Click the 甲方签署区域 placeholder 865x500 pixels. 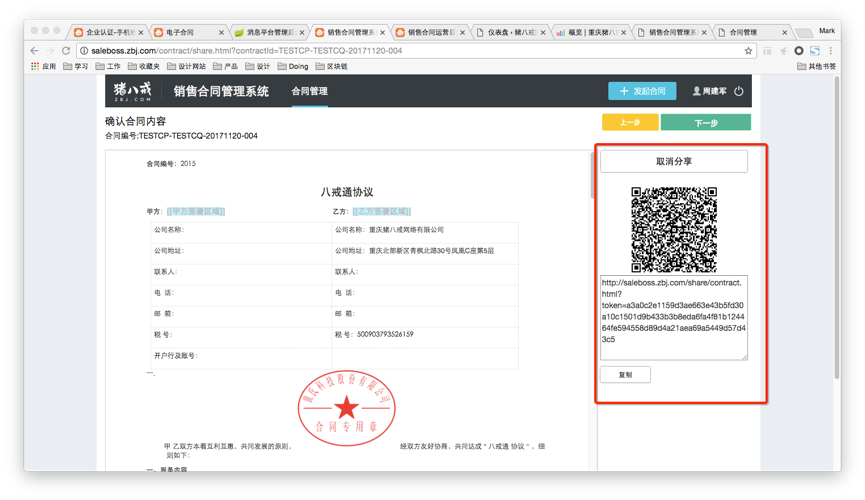[x=196, y=211]
